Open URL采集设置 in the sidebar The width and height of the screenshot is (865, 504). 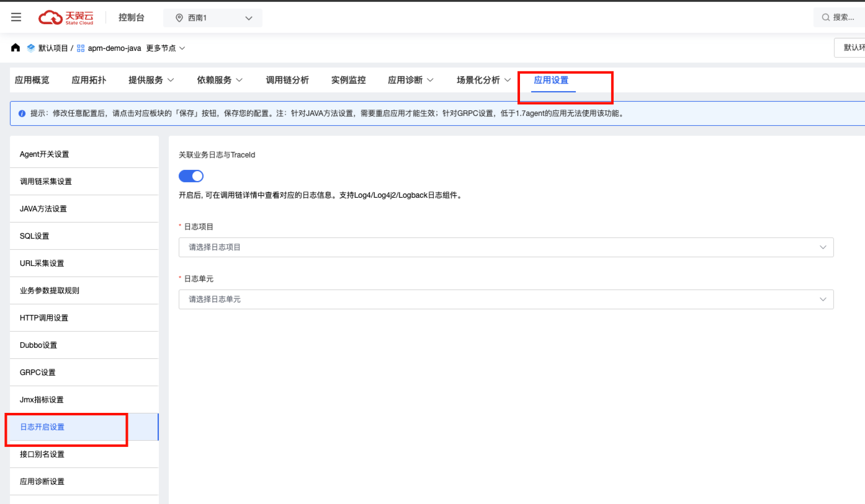click(x=84, y=263)
